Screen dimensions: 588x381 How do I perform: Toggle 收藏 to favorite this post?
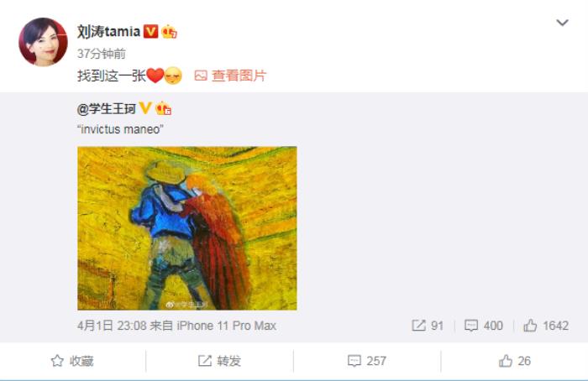(72, 361)
